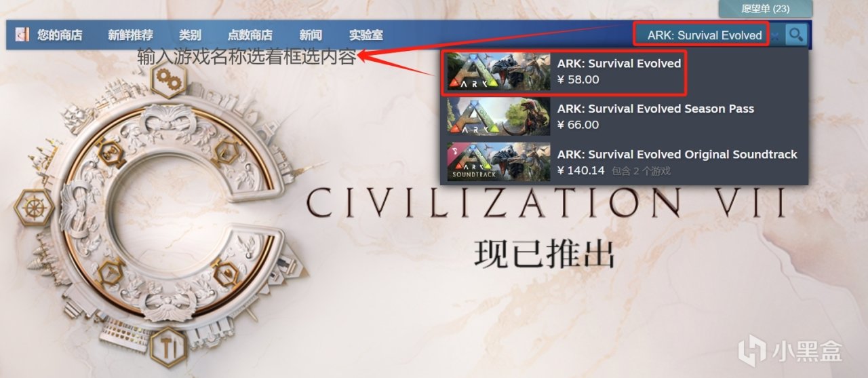Open the 愿望单 (23) wishlist
Image resolution: width=868 pixels, height=378 pixels.
click(x=766, y=9)
